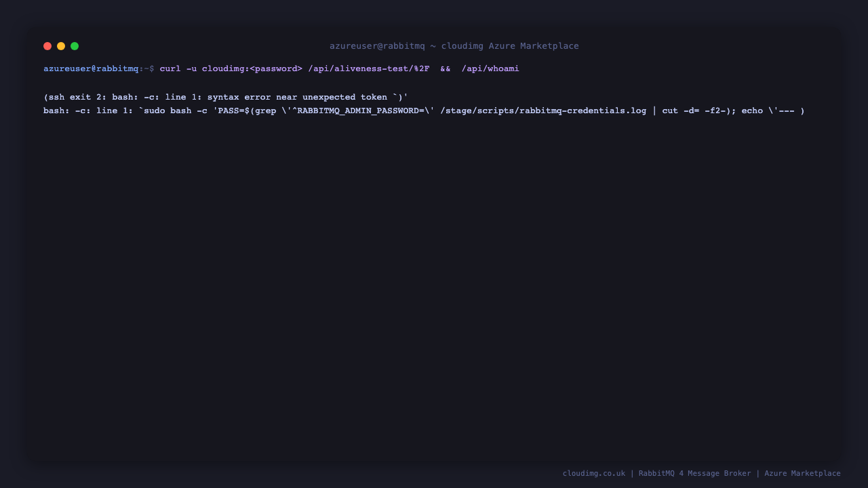Viewport: 868px width, 488px height.
Task: Click the '(ssh exit 2: bash: -c: line 1: syntax error' line
Action: [226, 98]
